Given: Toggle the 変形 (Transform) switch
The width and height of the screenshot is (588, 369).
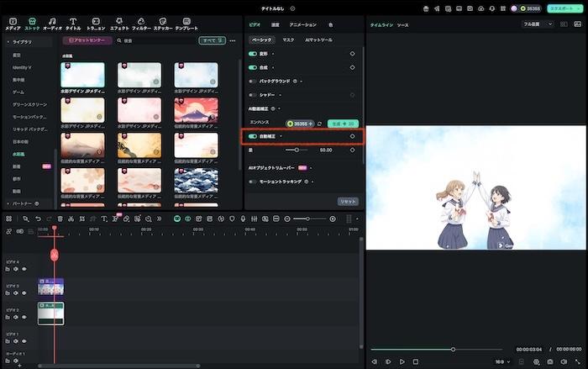Looking at the screenshot, I should coord(253,54).
